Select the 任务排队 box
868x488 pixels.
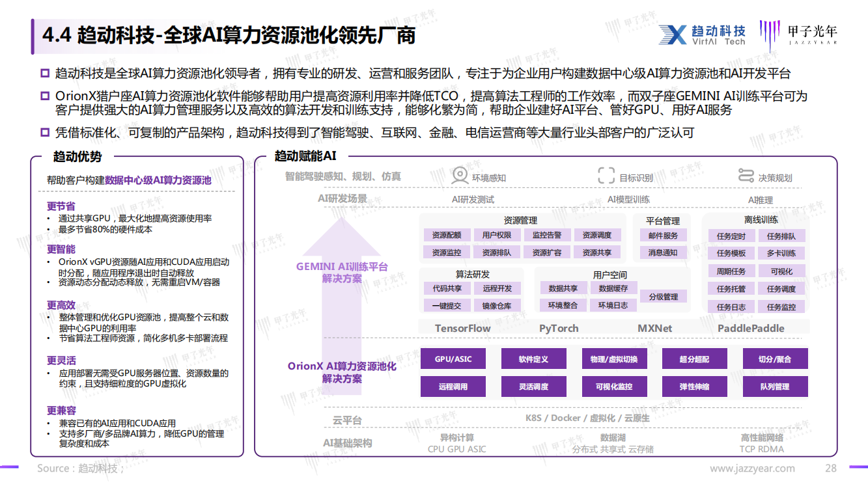[x=781, y=236]
